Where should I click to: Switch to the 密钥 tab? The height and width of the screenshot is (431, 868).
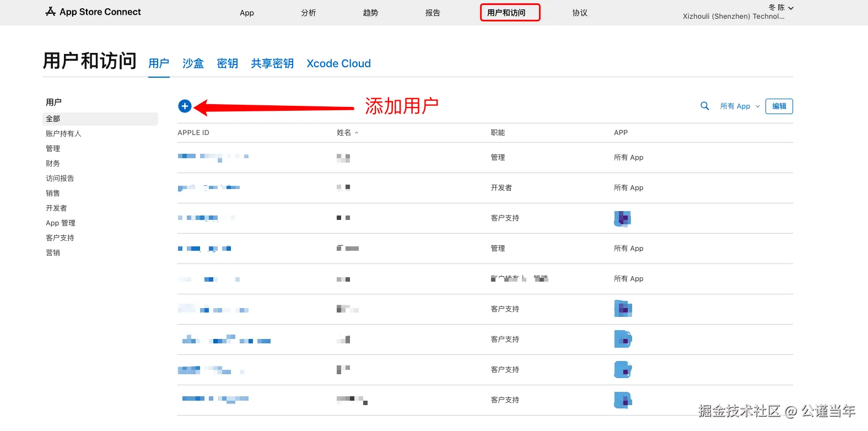[227, 63]
